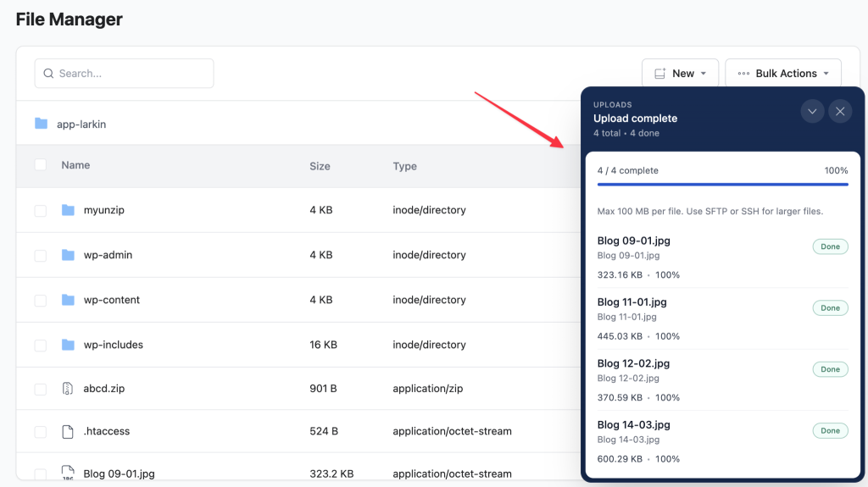
Task: Click the myunzip folder icon
Action: tap(68, 210)
